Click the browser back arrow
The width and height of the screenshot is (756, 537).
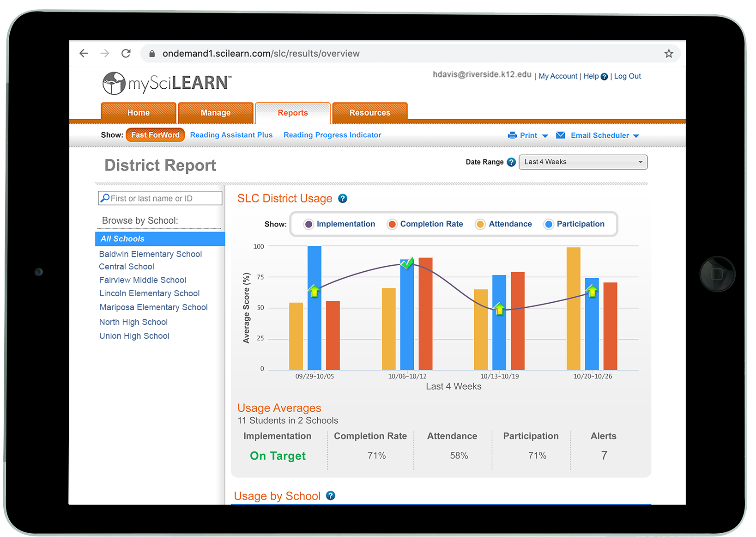84,53
